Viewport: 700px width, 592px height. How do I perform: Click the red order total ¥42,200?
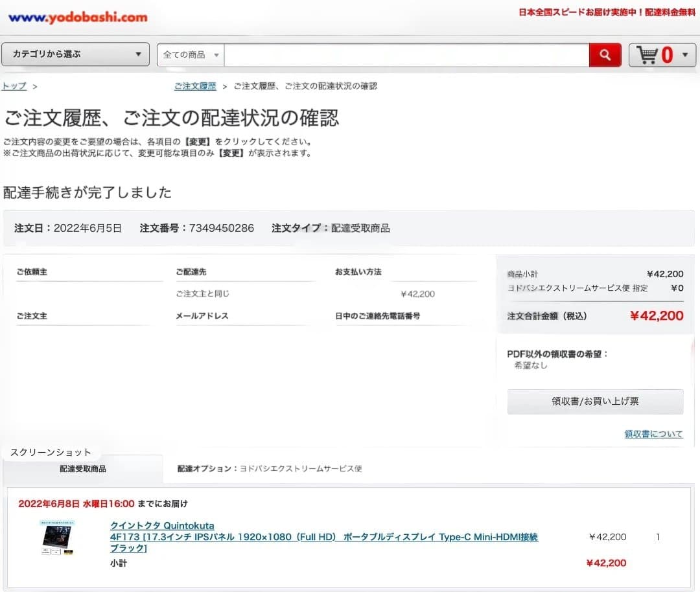(657, 316)
